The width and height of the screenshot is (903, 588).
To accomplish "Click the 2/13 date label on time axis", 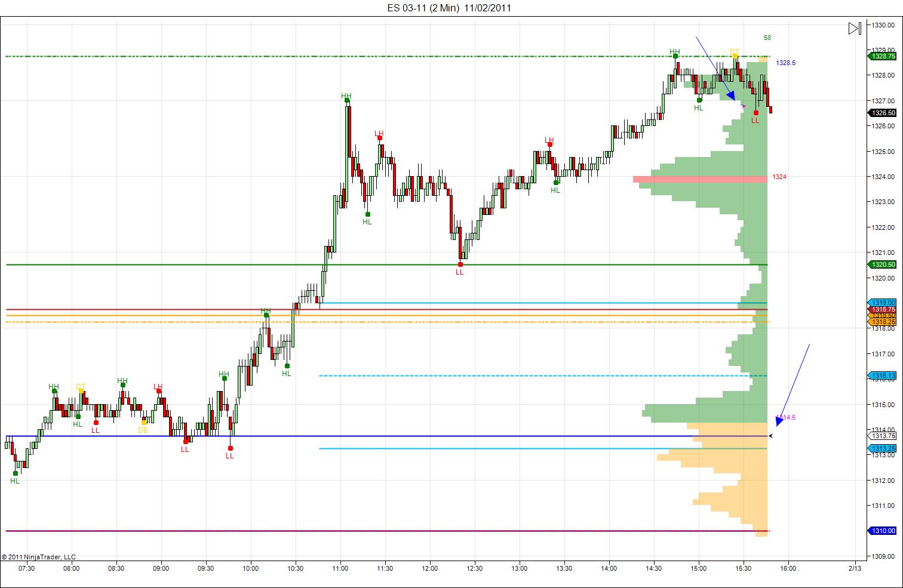I will pyautogui.click(x=855, y=568).
